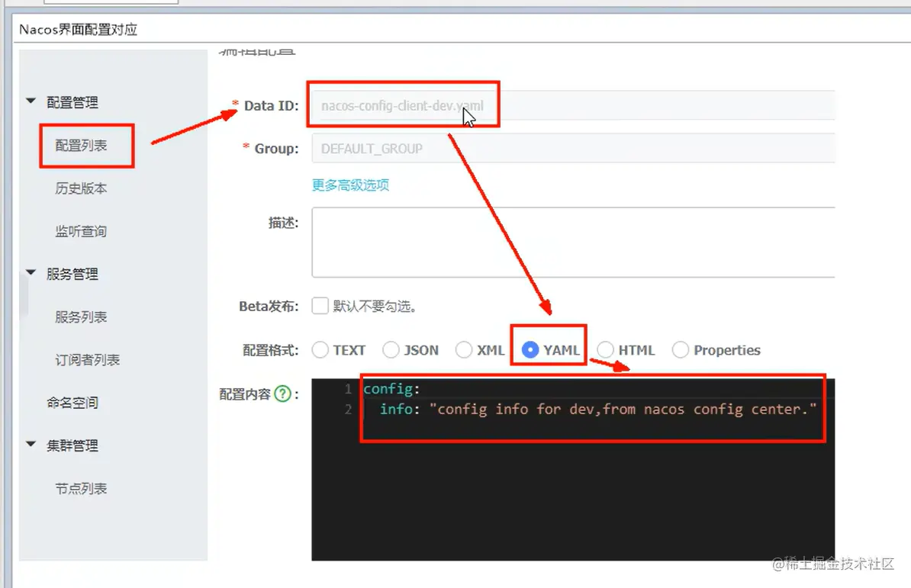Collapse the 配置管理 section arrow
911x588 pixels.
[31, 101]
